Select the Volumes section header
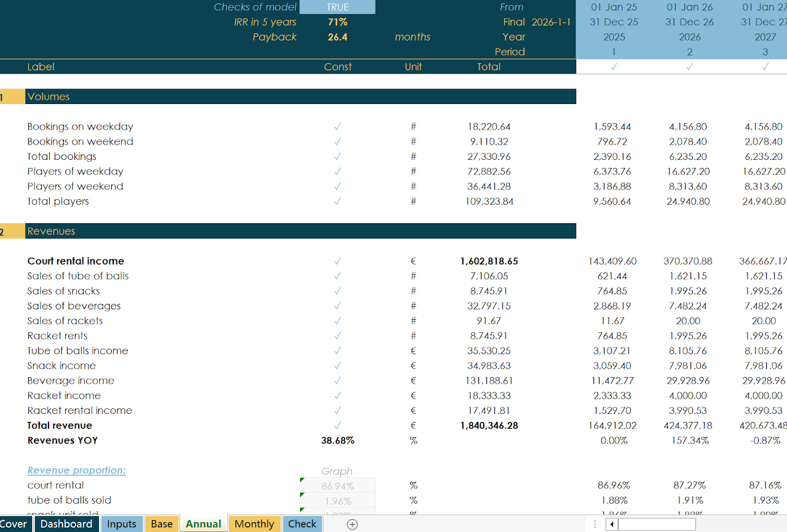This screenshot has height=532, width=787. tap(301, 97)
